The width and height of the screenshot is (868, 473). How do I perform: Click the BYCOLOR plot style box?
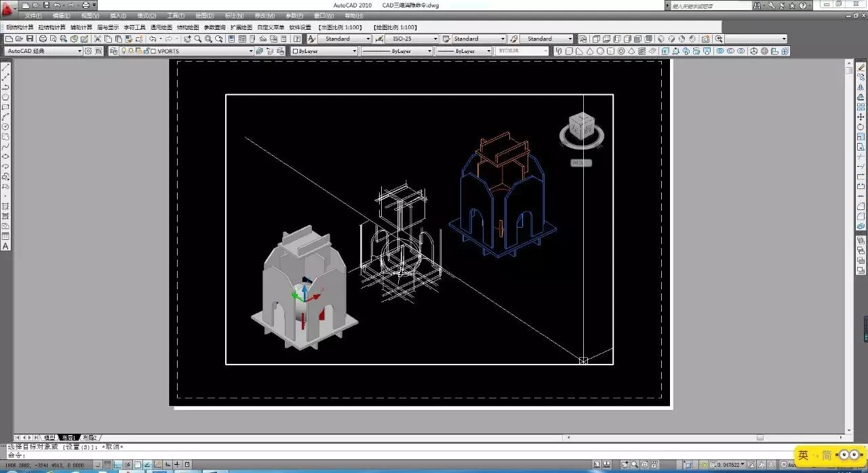tap(522, 51)
